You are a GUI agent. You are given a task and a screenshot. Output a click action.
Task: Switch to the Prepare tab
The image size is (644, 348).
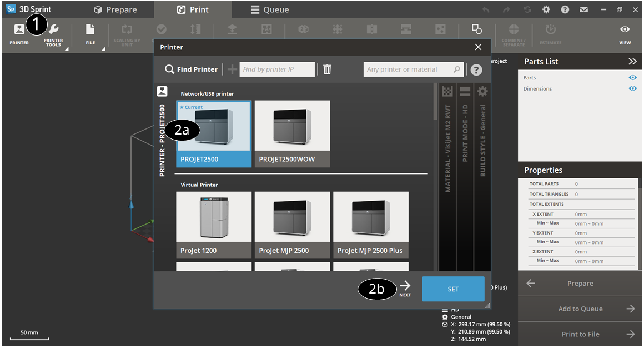click(117, 9)
